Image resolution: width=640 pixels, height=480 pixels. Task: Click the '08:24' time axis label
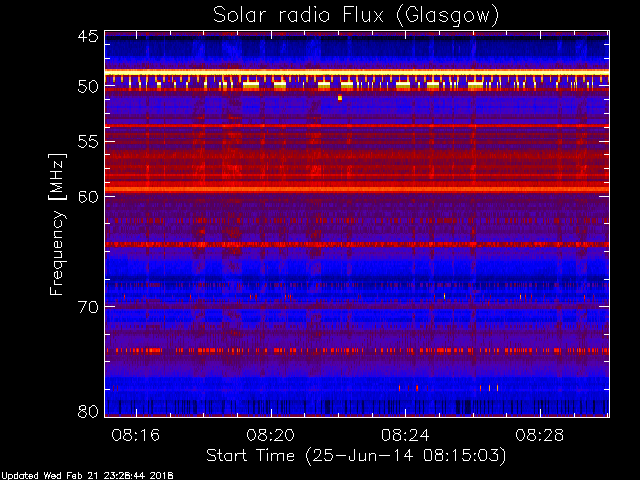click(x=405, y=435)
